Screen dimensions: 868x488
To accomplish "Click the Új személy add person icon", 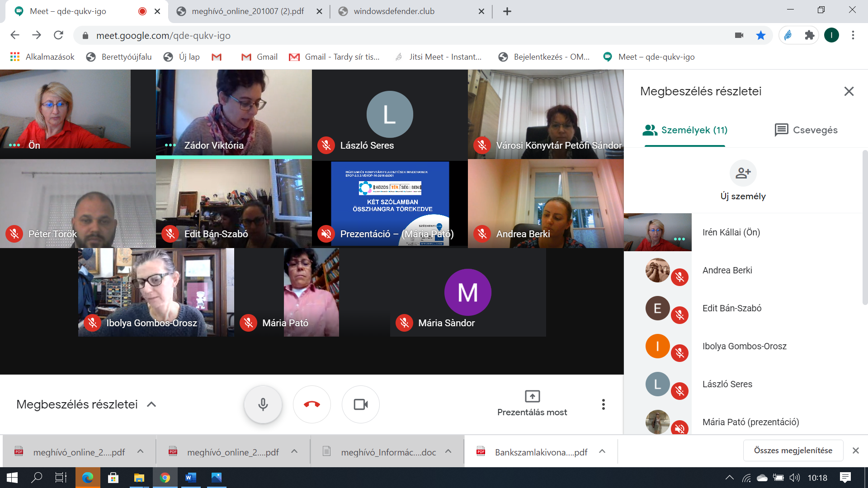I will (x=743, y=173).
